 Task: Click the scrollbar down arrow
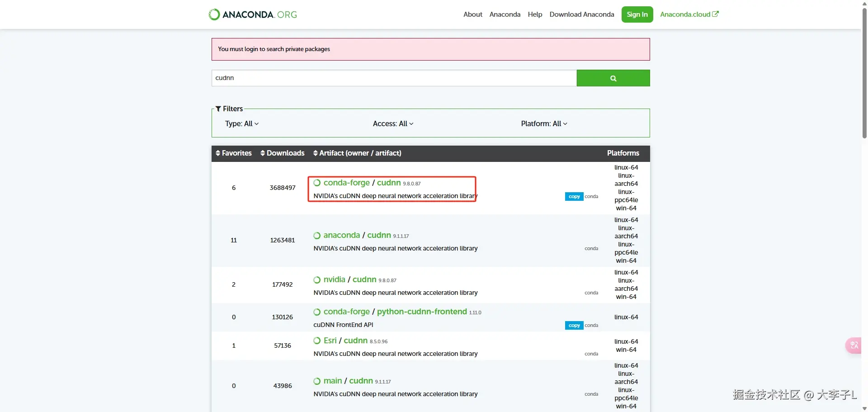(x=864, y=408)
